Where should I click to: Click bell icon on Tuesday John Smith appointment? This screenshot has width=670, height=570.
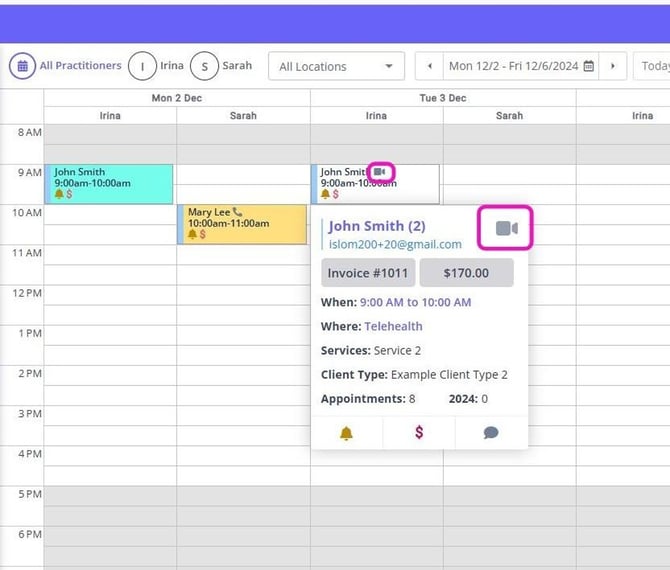pyautogui.click(x=325, y=194)
